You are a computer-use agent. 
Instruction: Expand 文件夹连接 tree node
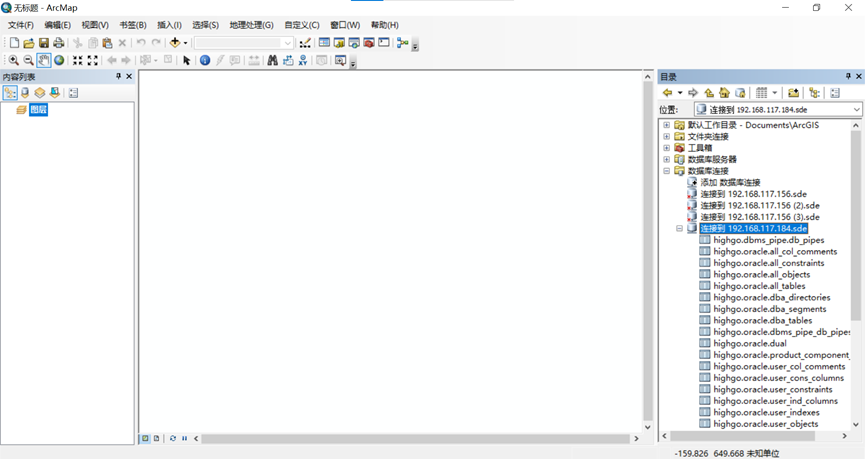click(x=666, y=136)
